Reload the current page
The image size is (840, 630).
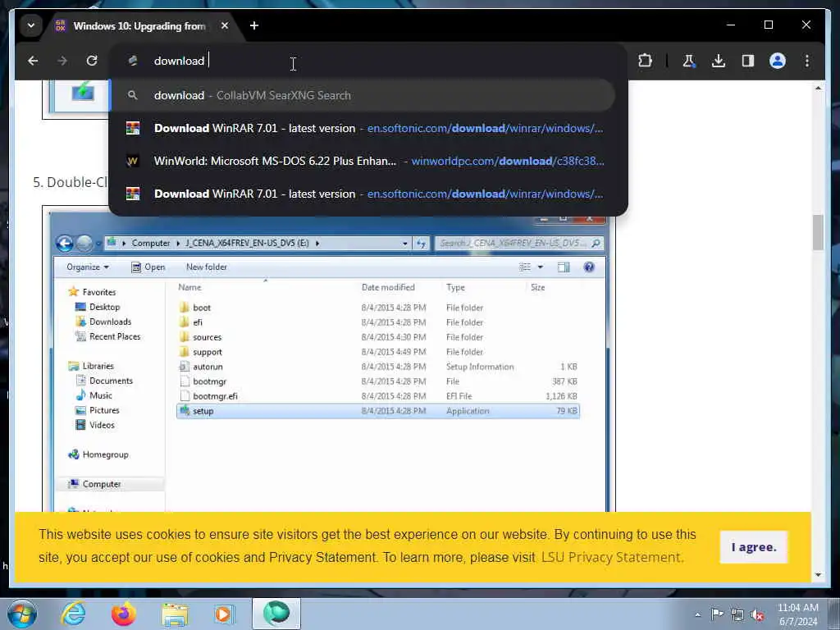pos(92,61)
